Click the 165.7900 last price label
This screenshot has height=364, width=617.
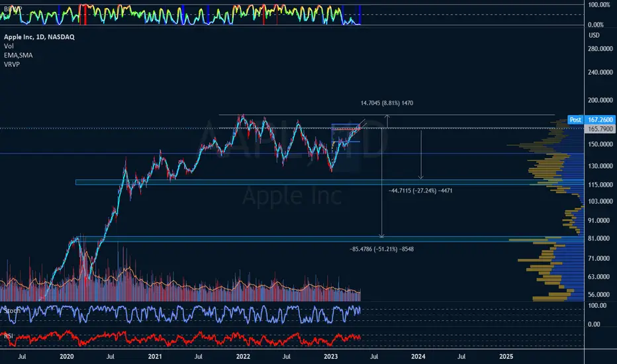600,128
